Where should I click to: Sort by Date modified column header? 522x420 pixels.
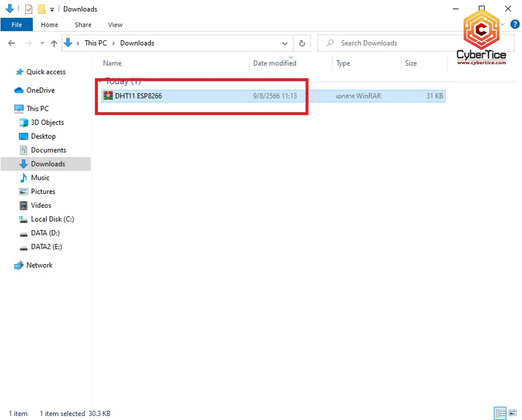click(x=275, y=63)
